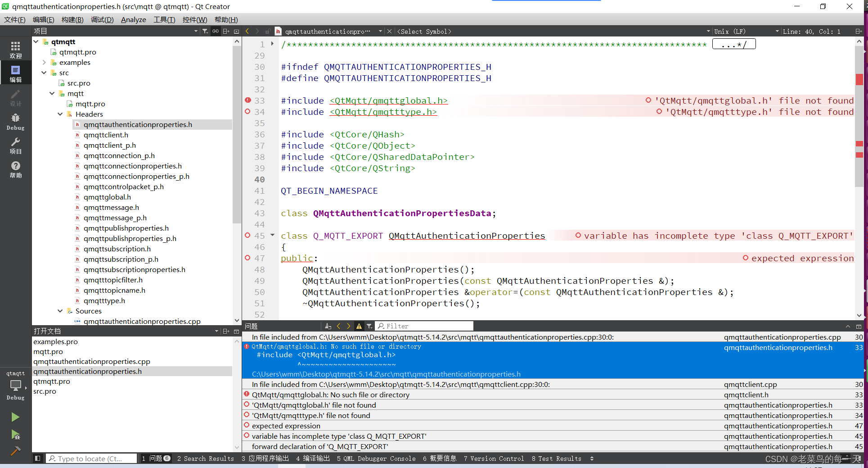Screen dimensions: 868x468
Task: Open the Test Results pane
Action: (557, 459)
